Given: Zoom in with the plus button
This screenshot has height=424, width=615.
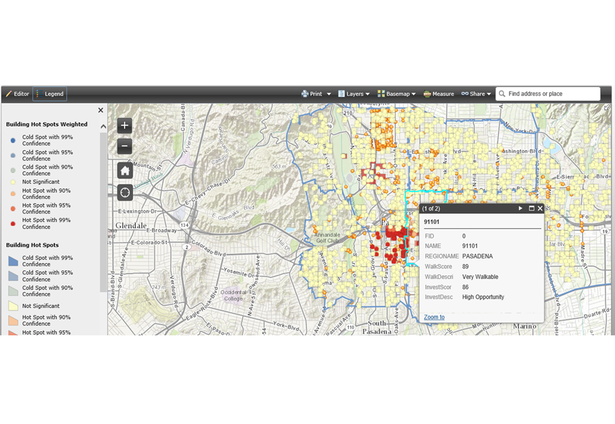Looking at the screenshot, I should coord(125,126).
